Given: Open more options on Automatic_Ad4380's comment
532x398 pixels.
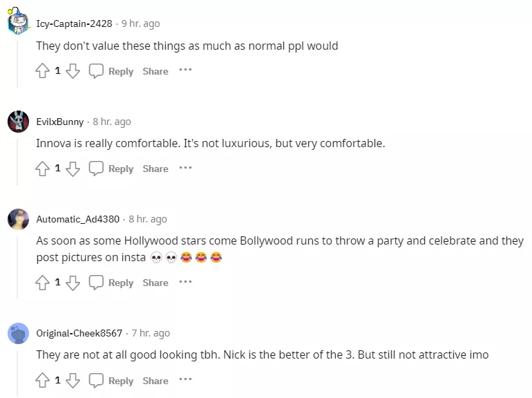Looking at the screenshot, I should click(x=185, y=281).
